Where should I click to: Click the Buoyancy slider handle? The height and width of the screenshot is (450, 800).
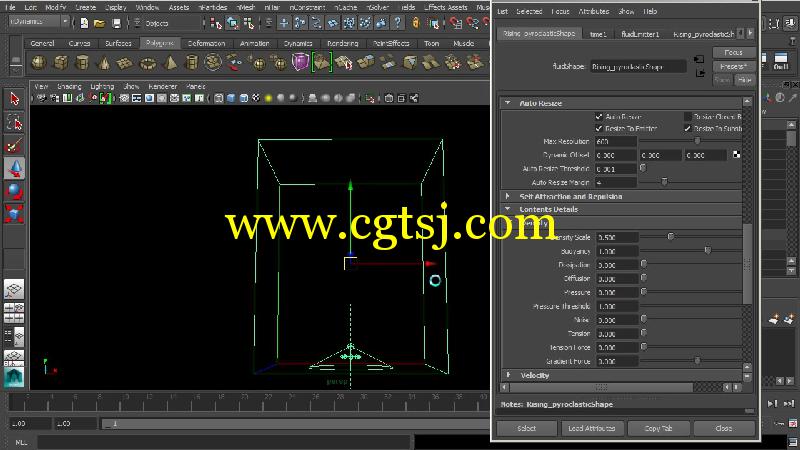708,251
